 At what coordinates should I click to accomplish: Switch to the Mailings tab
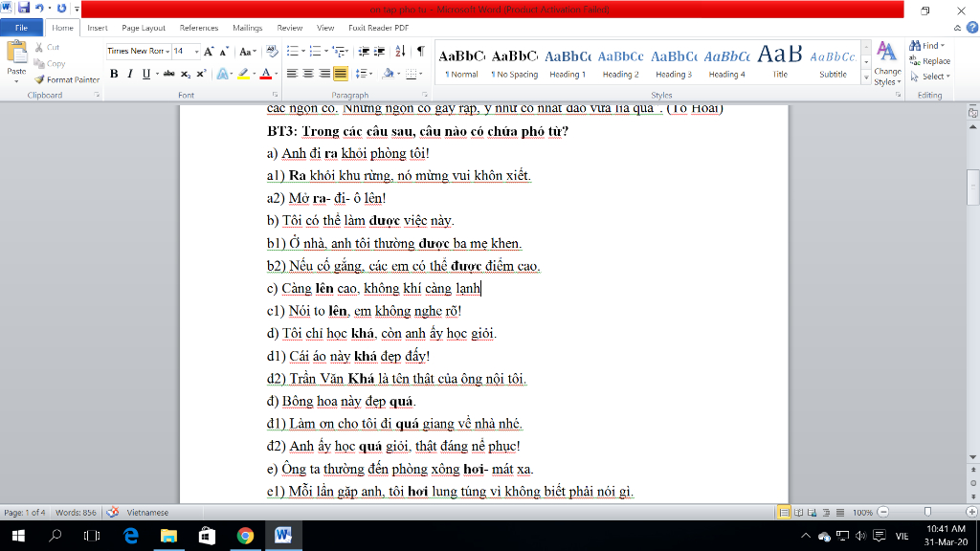248,28
